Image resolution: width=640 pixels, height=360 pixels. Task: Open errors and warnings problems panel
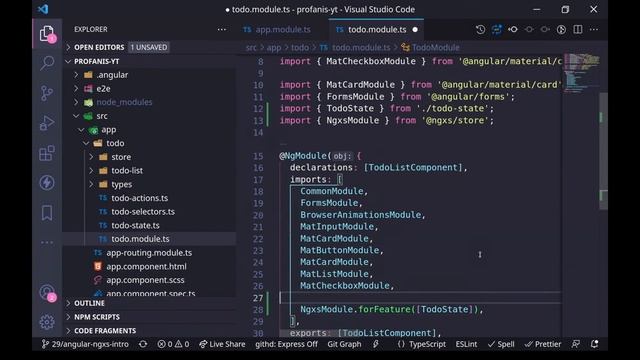(x=173, y=344)
